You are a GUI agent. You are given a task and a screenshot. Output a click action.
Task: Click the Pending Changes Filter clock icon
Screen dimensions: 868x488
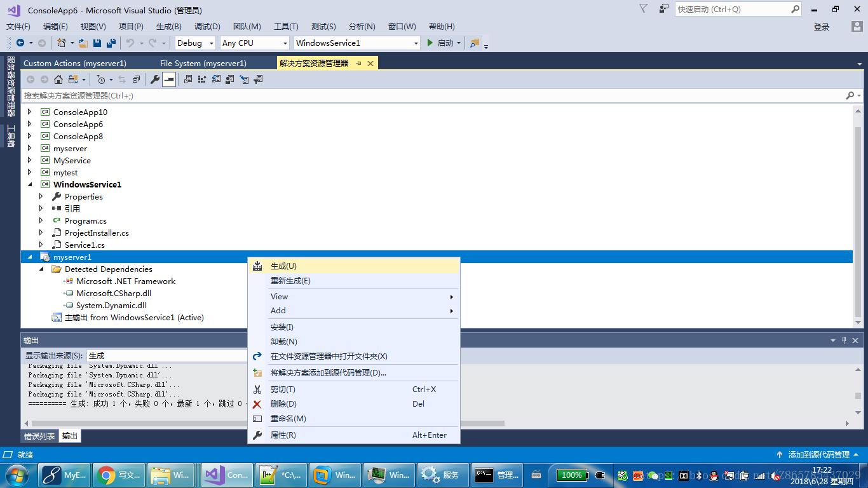coord(100,79)
